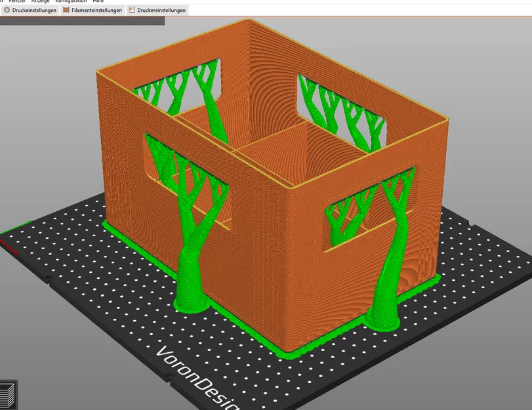Viewport: 532px width, 410px height.
Task: Click the printer icon on Druckereinstellungen
Action: click(131, 10)
